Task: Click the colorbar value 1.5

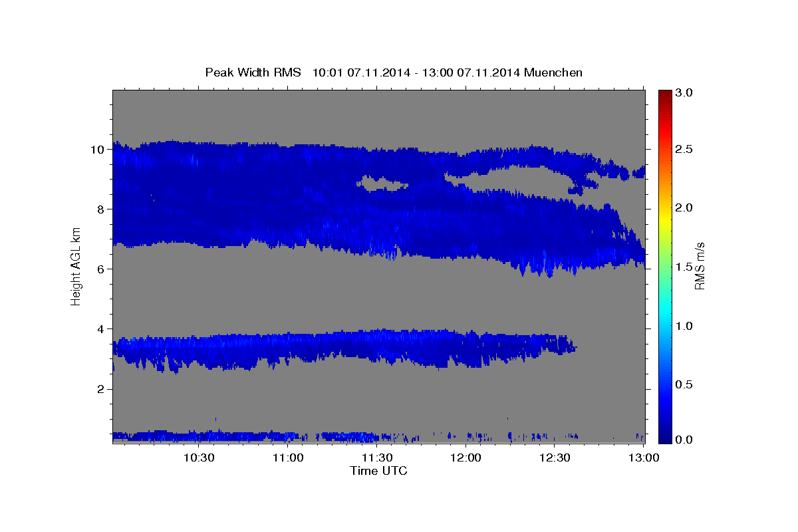Action: point(685,267)
